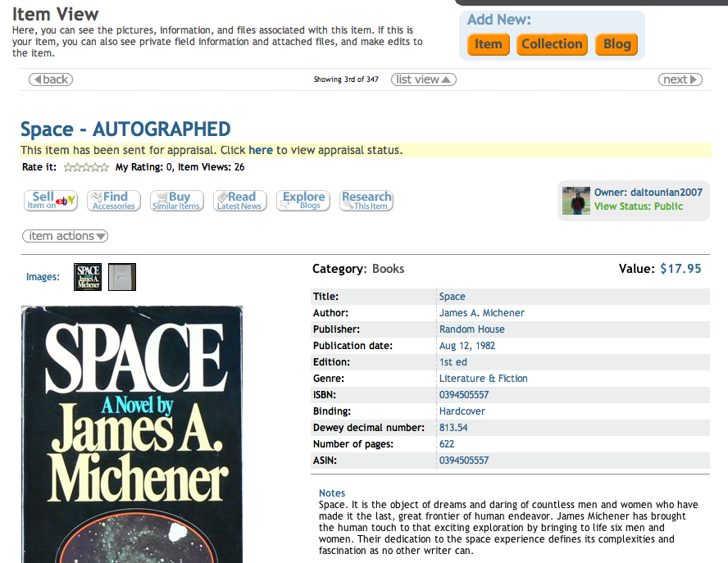Click Research This Item icon button
The height and width of the screenshot is (563, 728).
tap(366, 201)
